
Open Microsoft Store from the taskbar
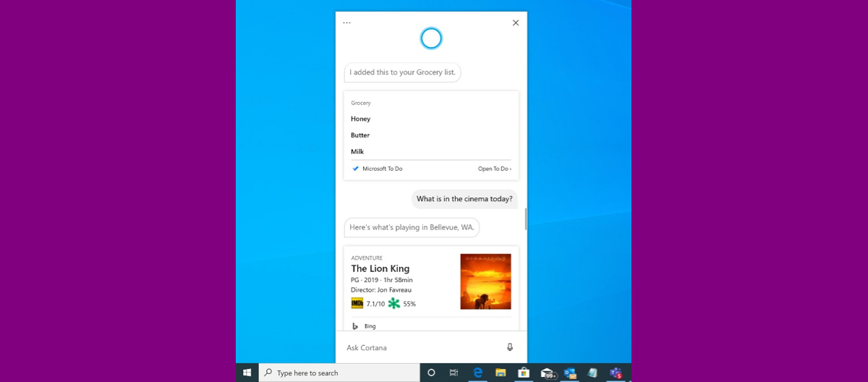pos(524,373)
